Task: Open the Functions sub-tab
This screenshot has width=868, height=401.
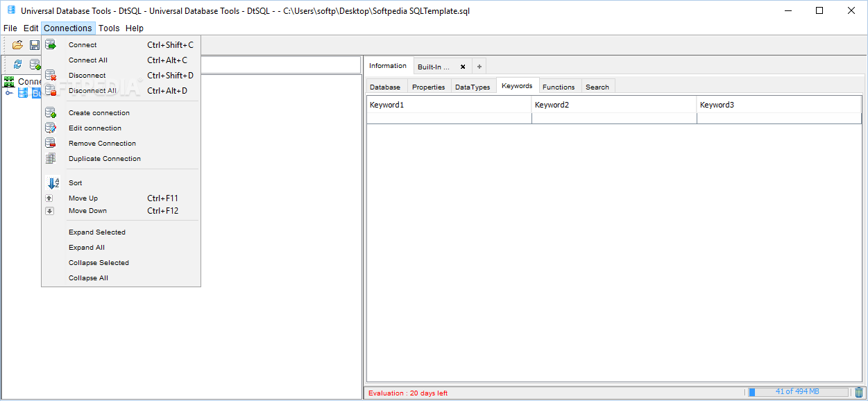Action: (559, 87)
